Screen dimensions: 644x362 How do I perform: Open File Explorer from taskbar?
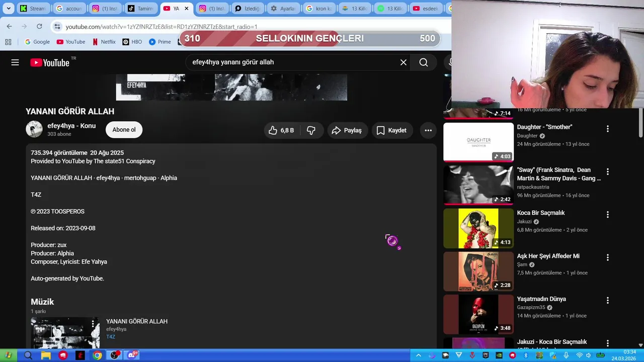point(45,355)
